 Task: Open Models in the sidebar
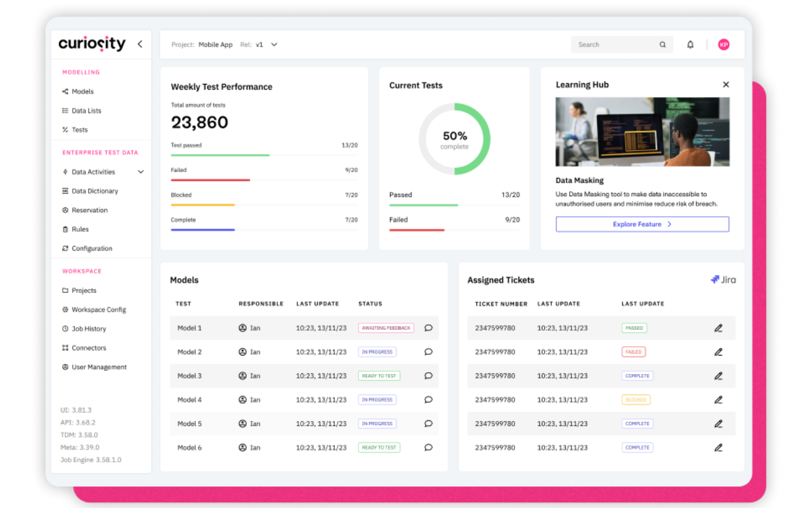(82, 91)
